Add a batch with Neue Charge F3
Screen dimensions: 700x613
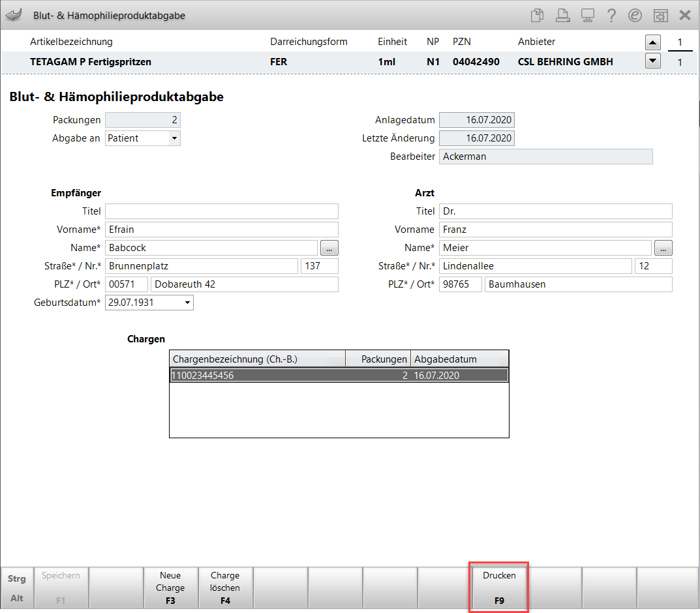(x=170, y=588)
